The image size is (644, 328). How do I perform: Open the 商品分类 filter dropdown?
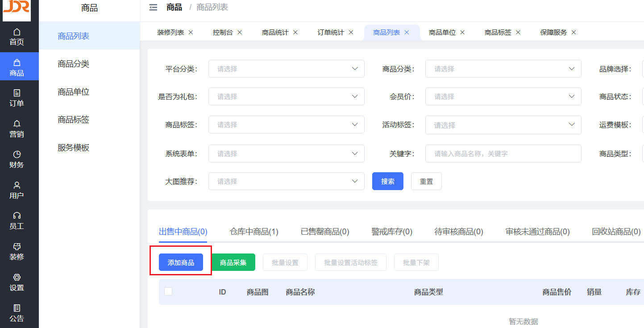503,69
